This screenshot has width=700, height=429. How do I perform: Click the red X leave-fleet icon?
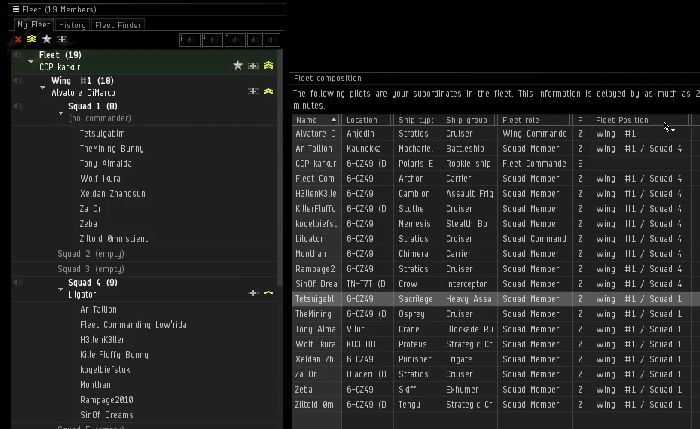point(18,39)
